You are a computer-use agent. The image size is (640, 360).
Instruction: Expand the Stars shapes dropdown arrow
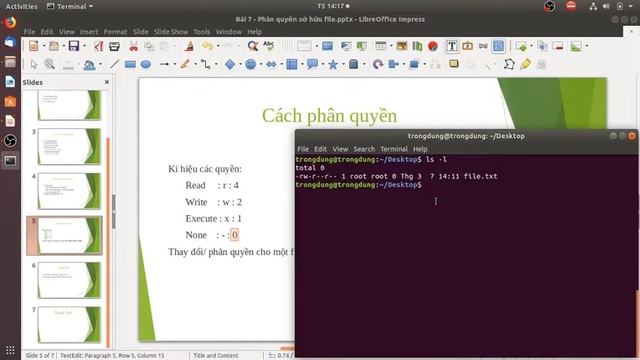[x=343, y=64]
